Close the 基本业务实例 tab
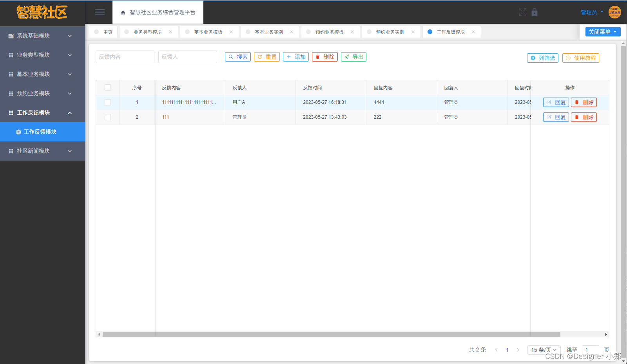Screen dimensions: 627x364 [x=292, y=32]
